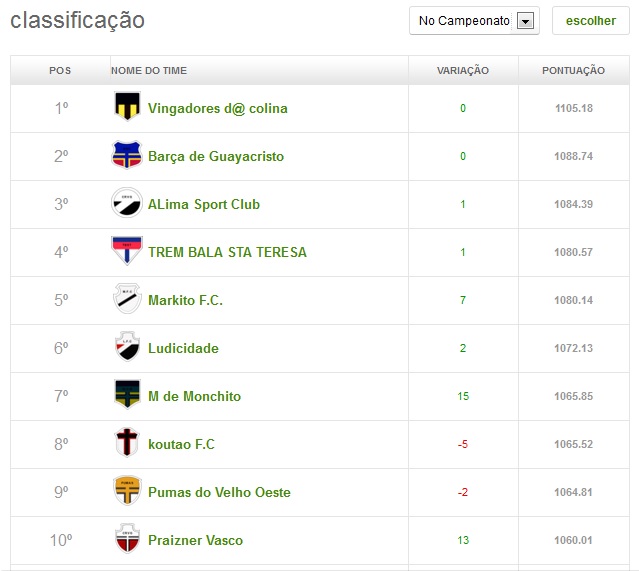Open the Vingadores d@ colina team link

[x=217, y=108]
